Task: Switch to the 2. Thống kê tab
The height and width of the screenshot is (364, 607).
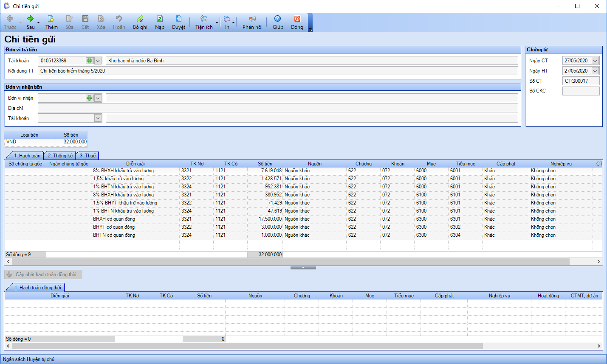Action: (60, 156)
